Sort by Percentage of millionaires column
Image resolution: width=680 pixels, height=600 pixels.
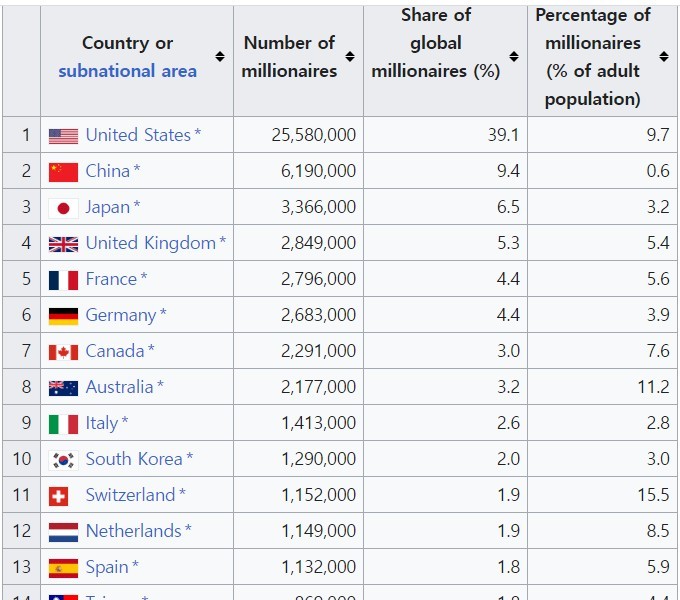pyautogui.click(x=664, y=57)
